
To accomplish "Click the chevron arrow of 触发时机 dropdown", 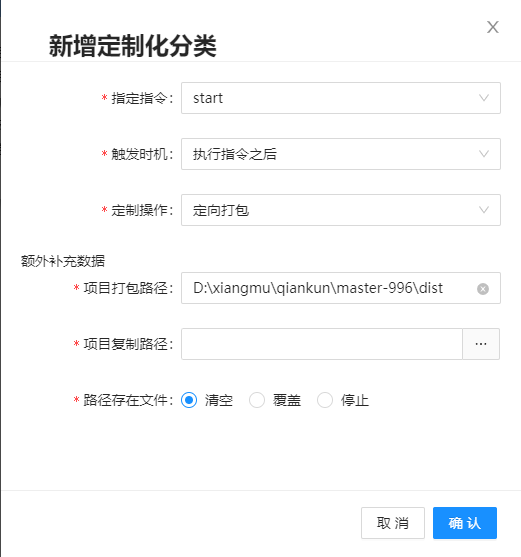I will coord(484,154).
